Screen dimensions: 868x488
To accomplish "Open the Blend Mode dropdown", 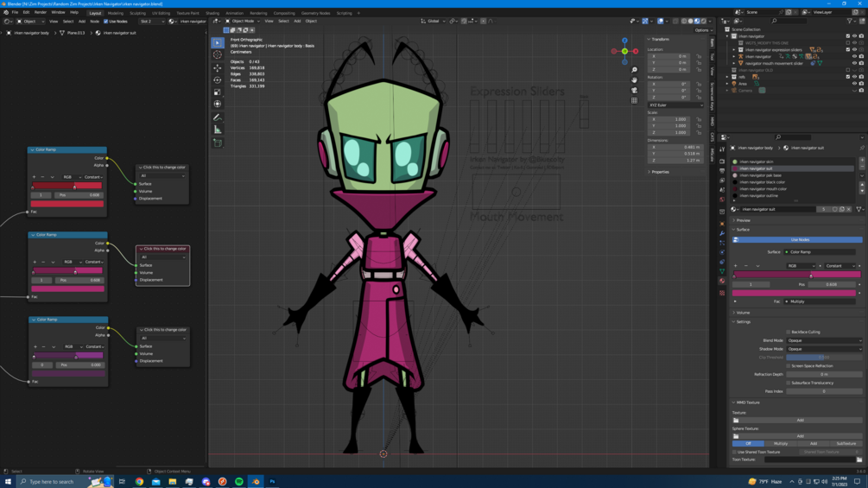I will click(824, 340).
